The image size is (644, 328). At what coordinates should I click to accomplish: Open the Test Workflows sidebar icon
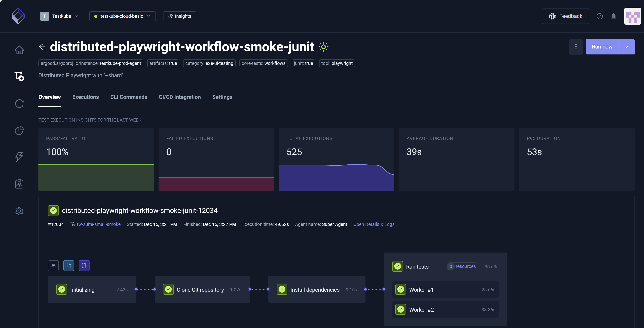[19, 76]
